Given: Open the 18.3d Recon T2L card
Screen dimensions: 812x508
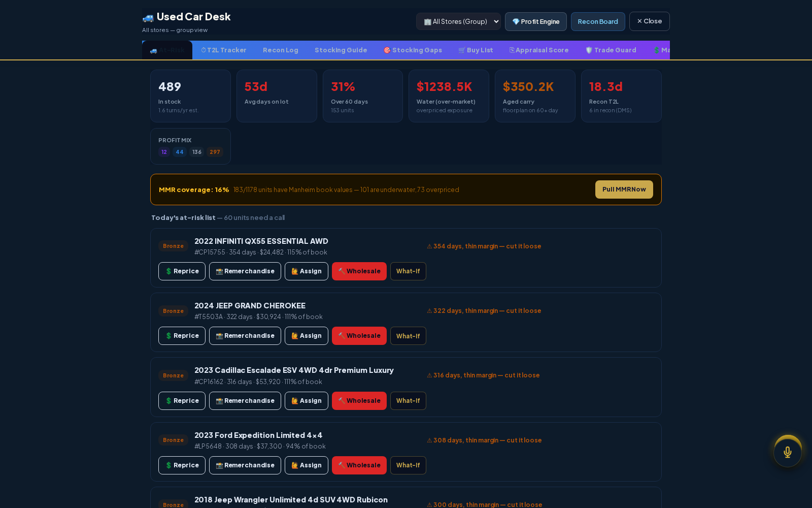Looking at the screenshot, I should pyautogui.click(x=621, y=96).
